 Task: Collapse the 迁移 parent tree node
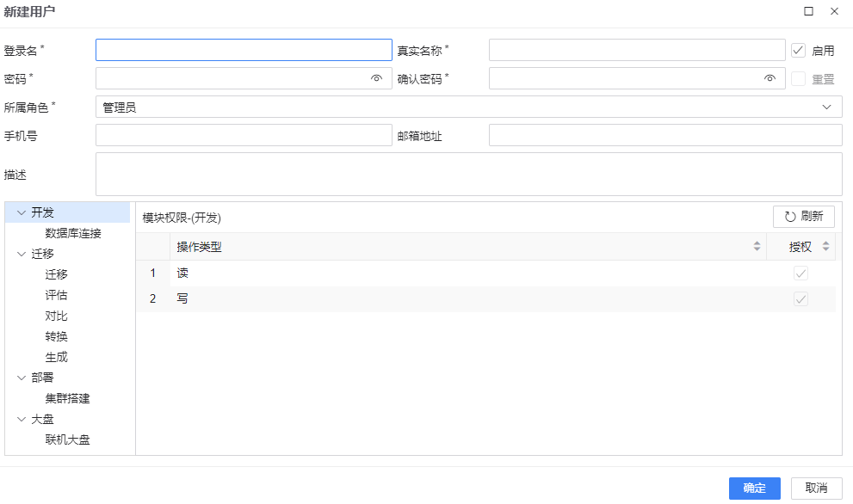(x=22, y=254)
